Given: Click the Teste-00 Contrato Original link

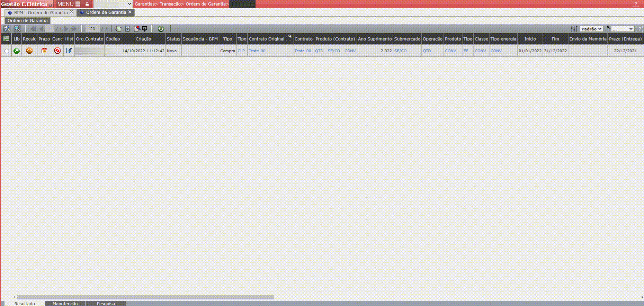Looking at the screenshot, I should (257, 51).
